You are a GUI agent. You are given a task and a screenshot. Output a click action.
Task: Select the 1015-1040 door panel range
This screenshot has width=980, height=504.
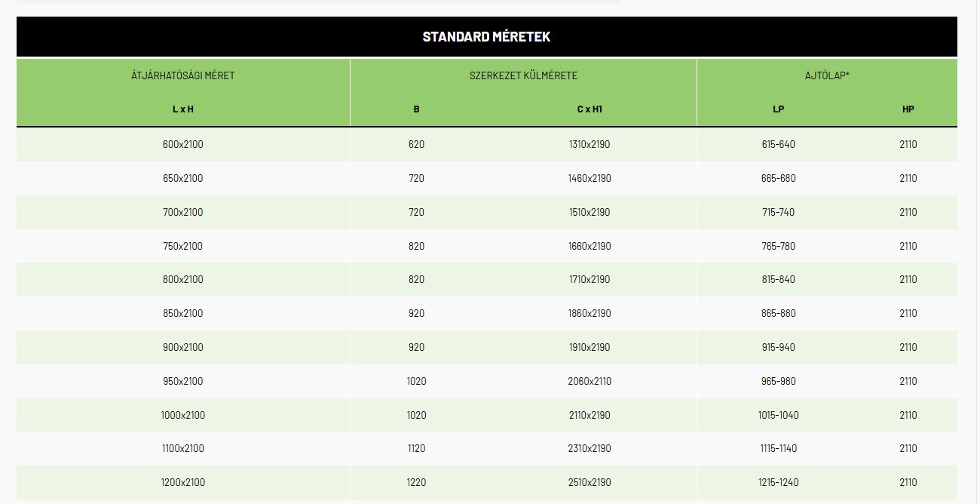(778, 415)
